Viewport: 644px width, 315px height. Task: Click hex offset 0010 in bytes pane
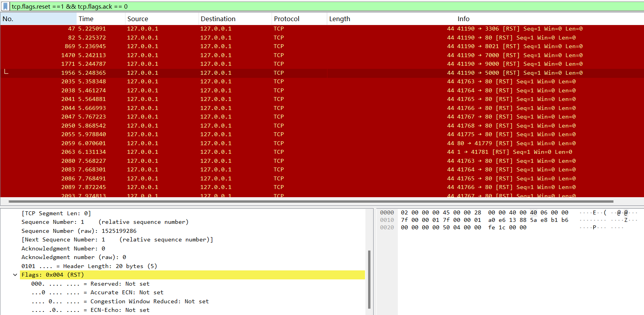point(387,220)
